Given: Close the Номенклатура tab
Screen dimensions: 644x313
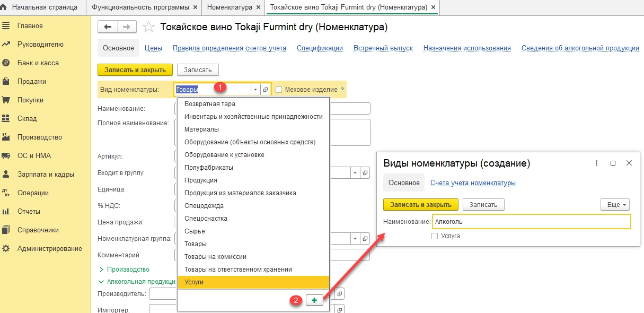Looking at the screenshot, I should (258, 7).
